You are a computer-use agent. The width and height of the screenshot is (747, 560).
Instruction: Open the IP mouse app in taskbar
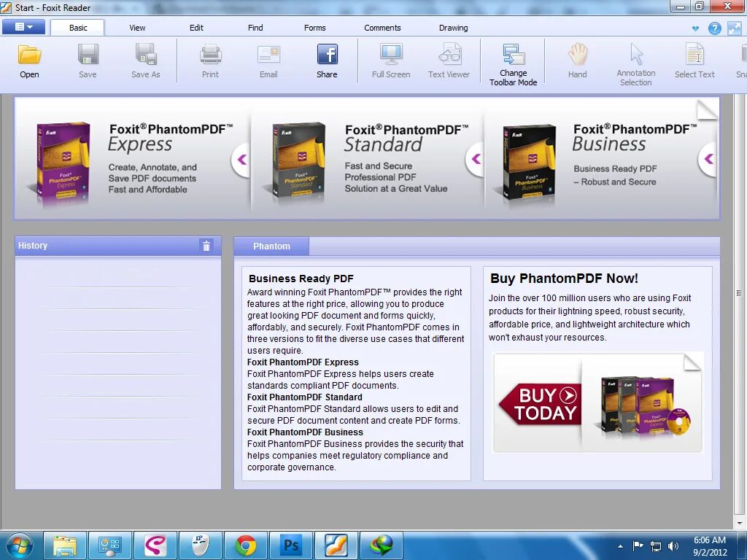pos(200,545)
